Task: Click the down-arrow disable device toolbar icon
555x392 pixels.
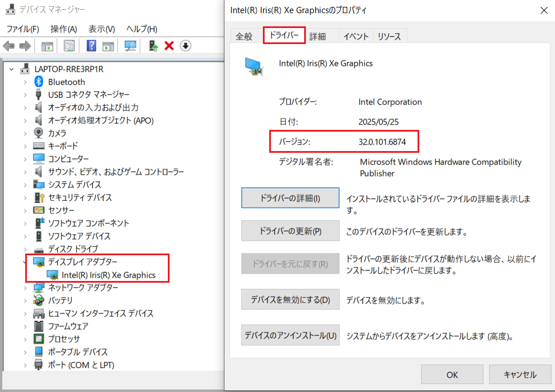Action: pos(186,46)
